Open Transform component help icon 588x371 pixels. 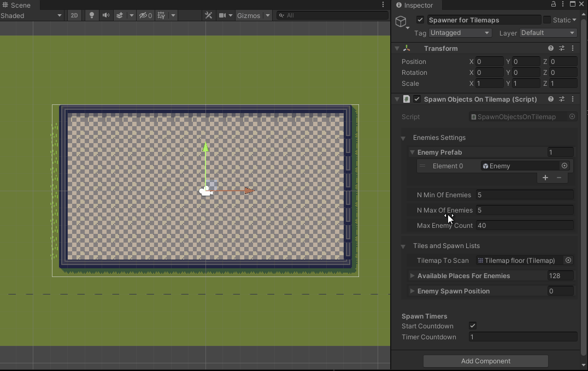coord(551,48)
